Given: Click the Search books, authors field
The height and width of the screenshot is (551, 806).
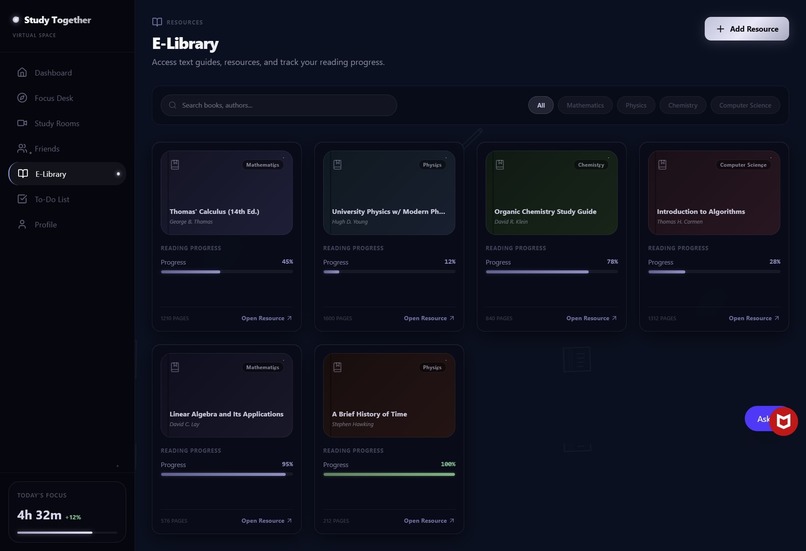Looking at the screenshot, I should 279,105.
